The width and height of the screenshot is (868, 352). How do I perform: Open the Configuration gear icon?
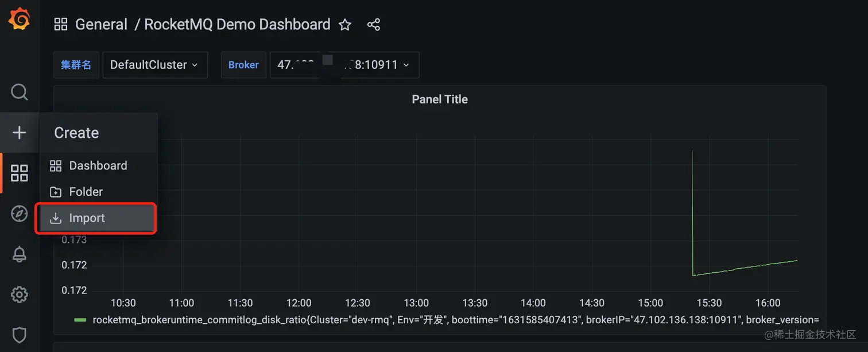click(x=20, y=295)
